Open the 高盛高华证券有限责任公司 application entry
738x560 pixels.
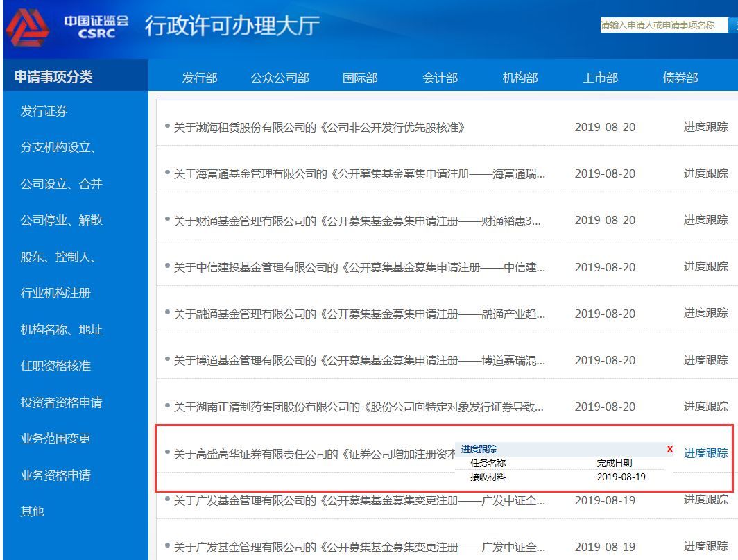click(314, 455)
